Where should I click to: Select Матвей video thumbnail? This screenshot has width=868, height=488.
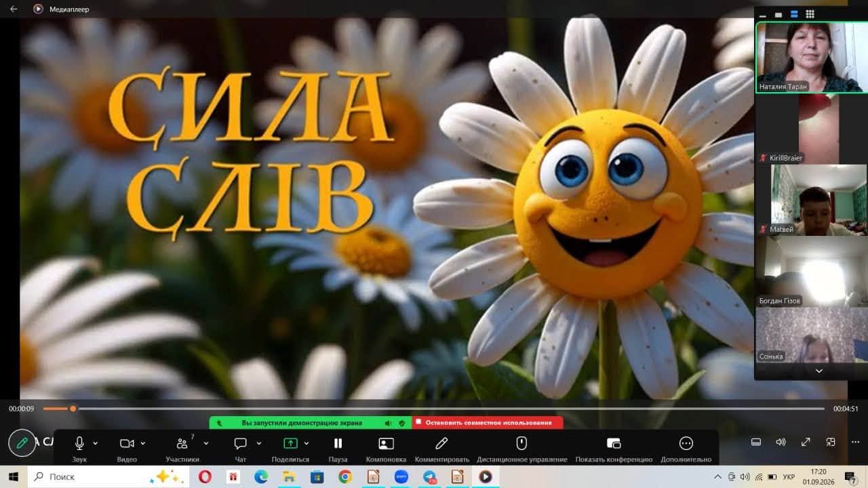[812, 200]
